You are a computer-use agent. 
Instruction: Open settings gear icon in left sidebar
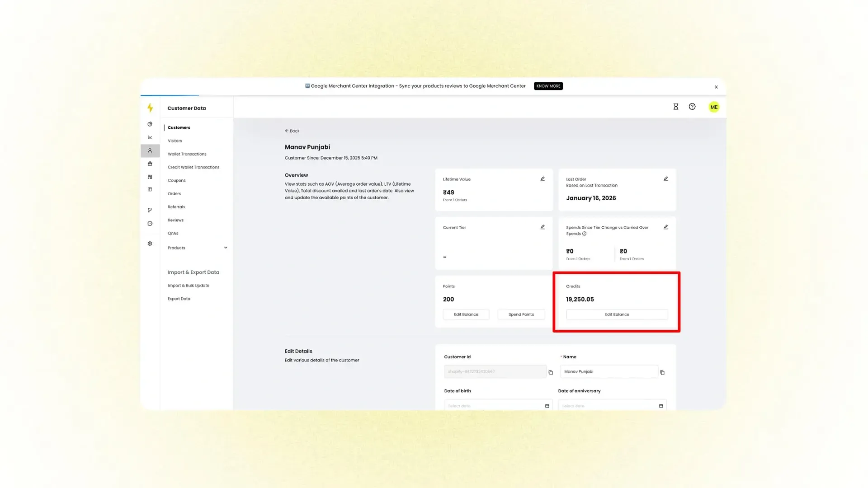(x=150, y=244)
